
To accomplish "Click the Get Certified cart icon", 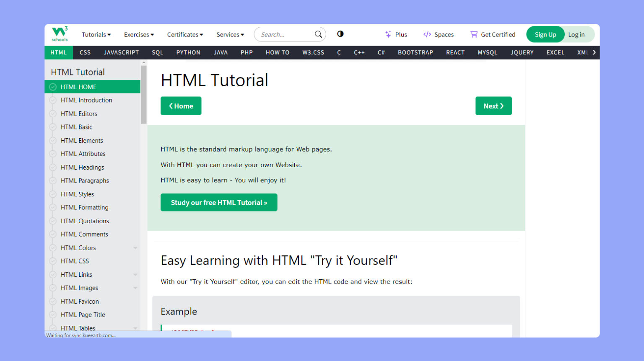I will [x=474, y=34].
